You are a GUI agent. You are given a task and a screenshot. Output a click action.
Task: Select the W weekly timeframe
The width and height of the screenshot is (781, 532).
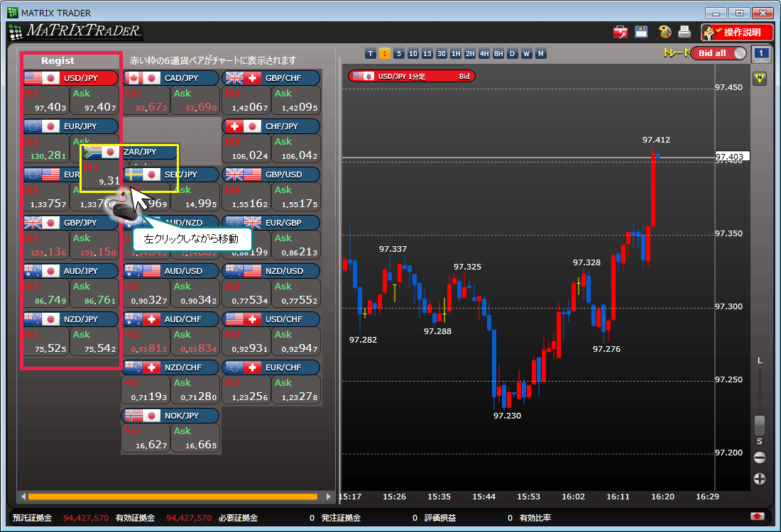click(x=527, y=53)
